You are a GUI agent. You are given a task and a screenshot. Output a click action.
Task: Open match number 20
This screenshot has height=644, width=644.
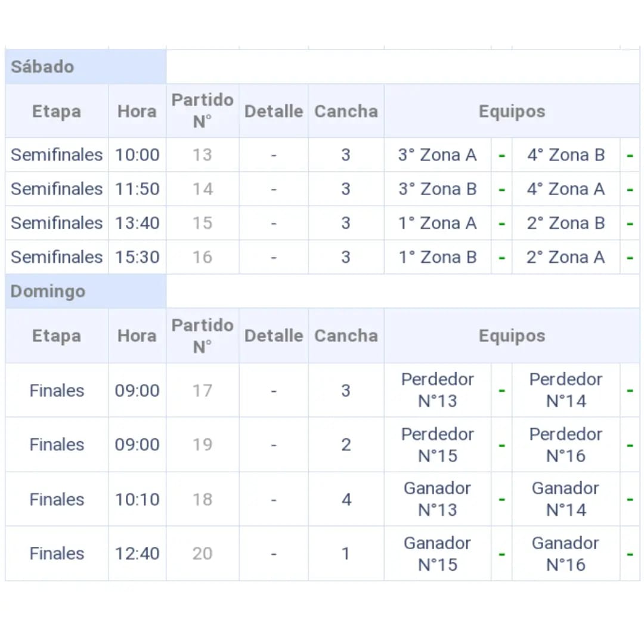pos(202,553)
